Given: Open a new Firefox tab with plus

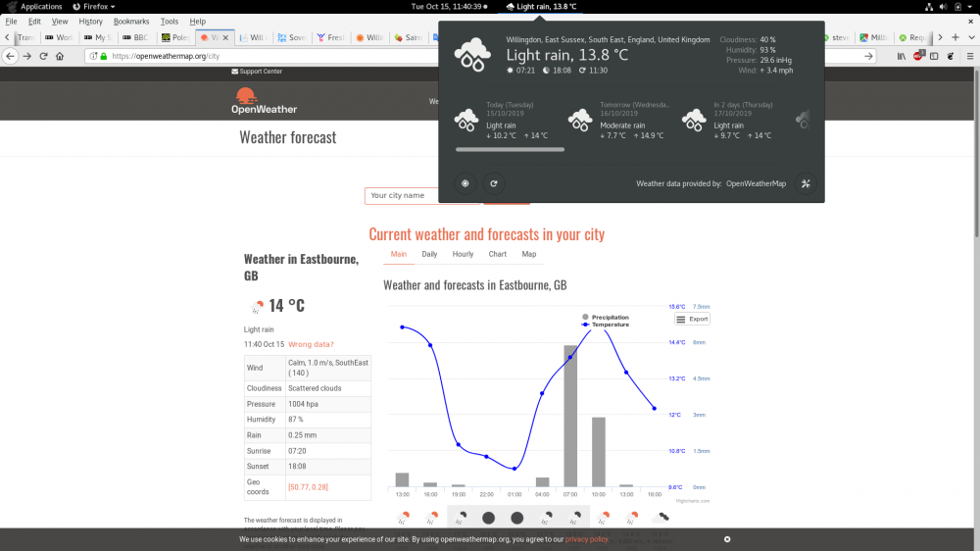Looking at the screenshot, I should click(955, 37).
